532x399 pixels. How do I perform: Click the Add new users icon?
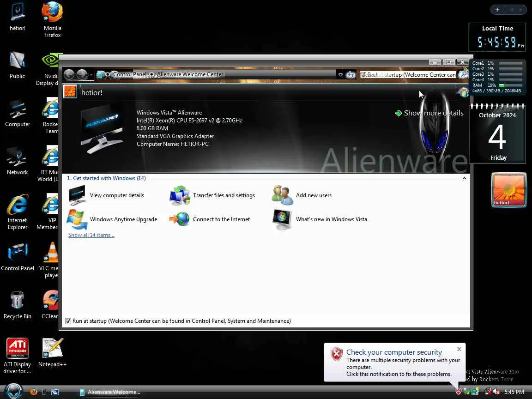pyautogui.click(x=282, y=195)
